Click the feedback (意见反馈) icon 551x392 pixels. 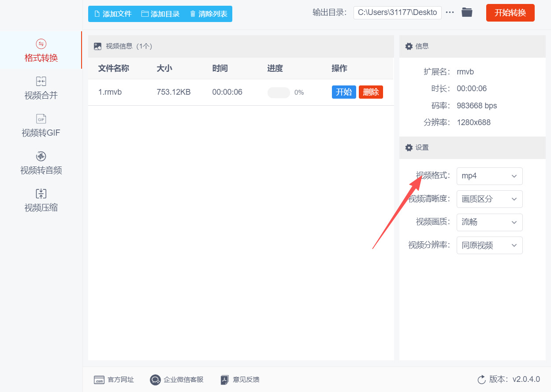[x=225, y=380]
